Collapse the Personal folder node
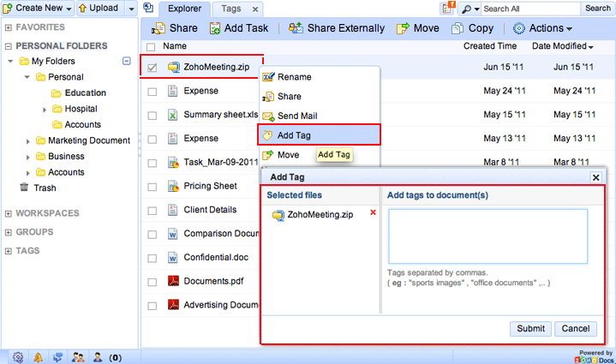The width and height of the screenshot is (616, 364). coord(27,77)
